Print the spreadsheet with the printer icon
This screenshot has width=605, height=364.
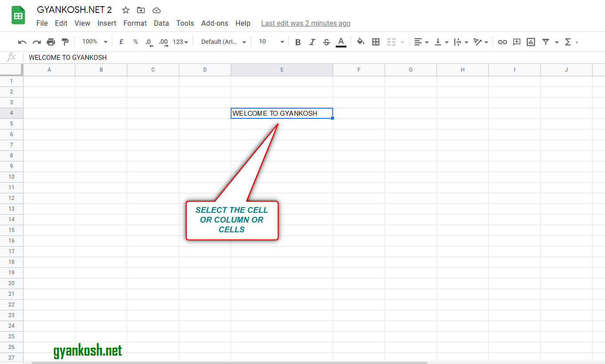51,42
